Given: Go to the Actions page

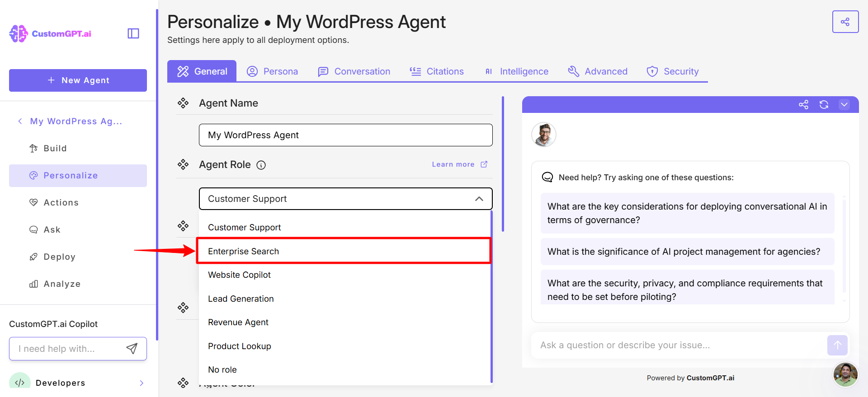Looking at the screenshot, I should click(78, 202).
